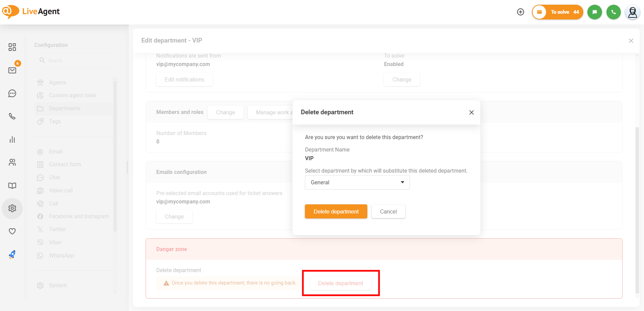Image resolution: width=644 pixels, height=311 pixels.
Task: Click the green chat status button
Action: (594, 12)
